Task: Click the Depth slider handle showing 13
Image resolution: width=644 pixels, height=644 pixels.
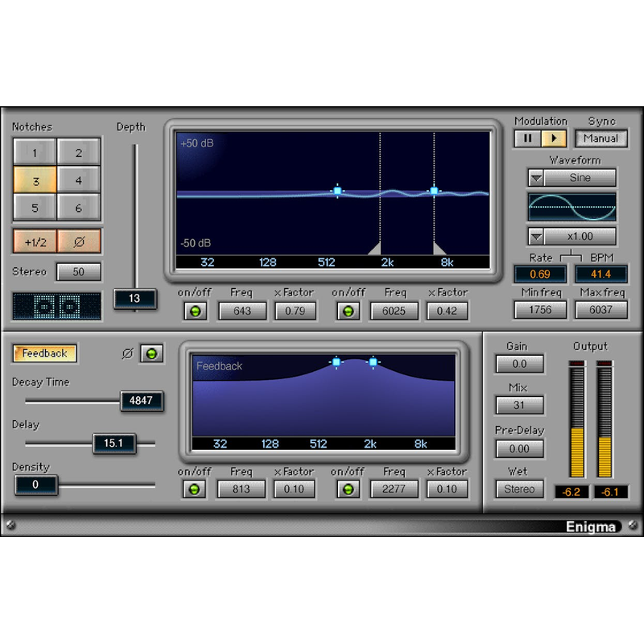Action: (134, 299)
